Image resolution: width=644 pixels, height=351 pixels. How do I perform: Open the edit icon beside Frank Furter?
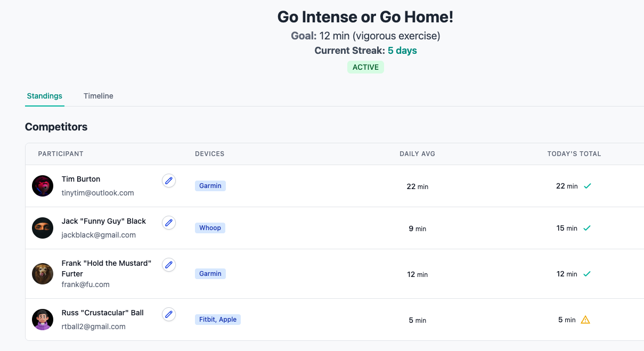(169, 265)
